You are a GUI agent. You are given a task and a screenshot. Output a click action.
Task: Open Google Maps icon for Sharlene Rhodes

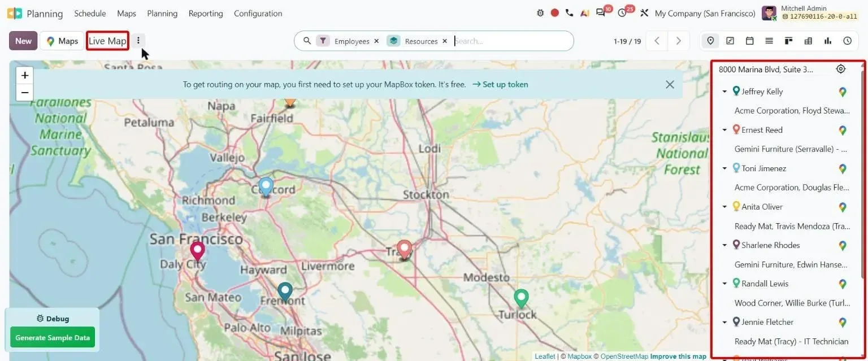click(x=843, y=245)
